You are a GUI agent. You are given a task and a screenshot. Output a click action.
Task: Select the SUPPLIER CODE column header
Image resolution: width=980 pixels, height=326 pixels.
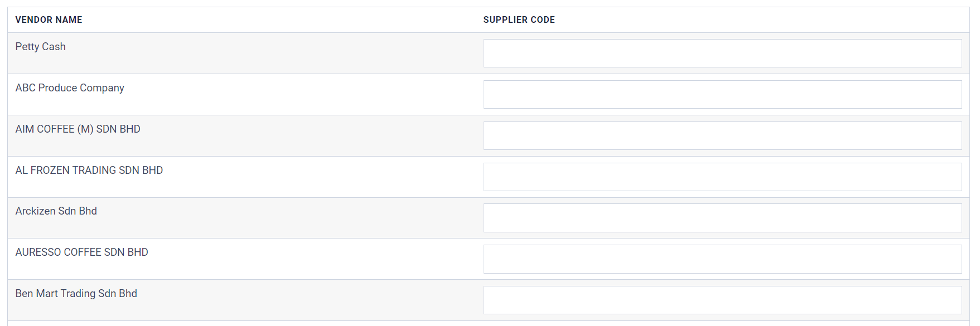tap(519, 20)
